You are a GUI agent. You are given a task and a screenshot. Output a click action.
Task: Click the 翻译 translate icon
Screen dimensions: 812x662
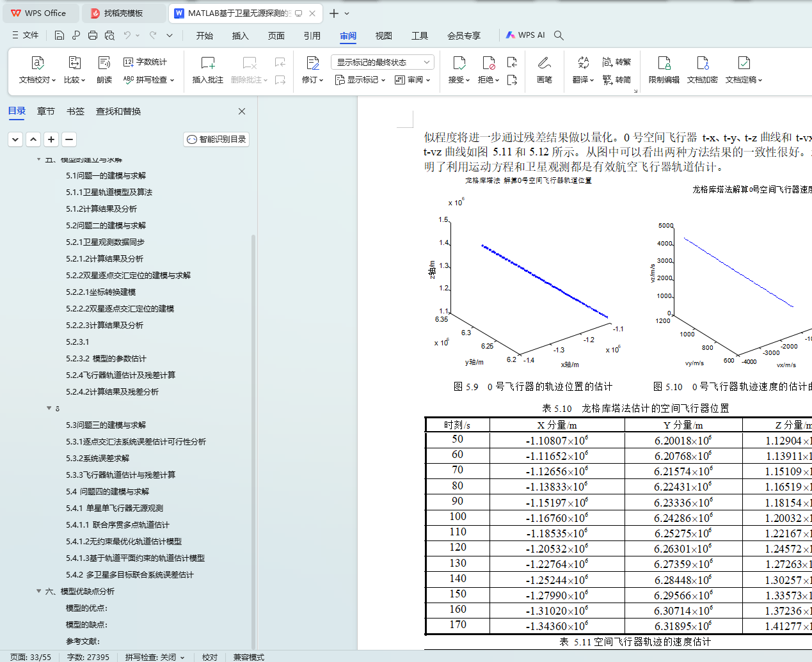[x=583, y=63]
